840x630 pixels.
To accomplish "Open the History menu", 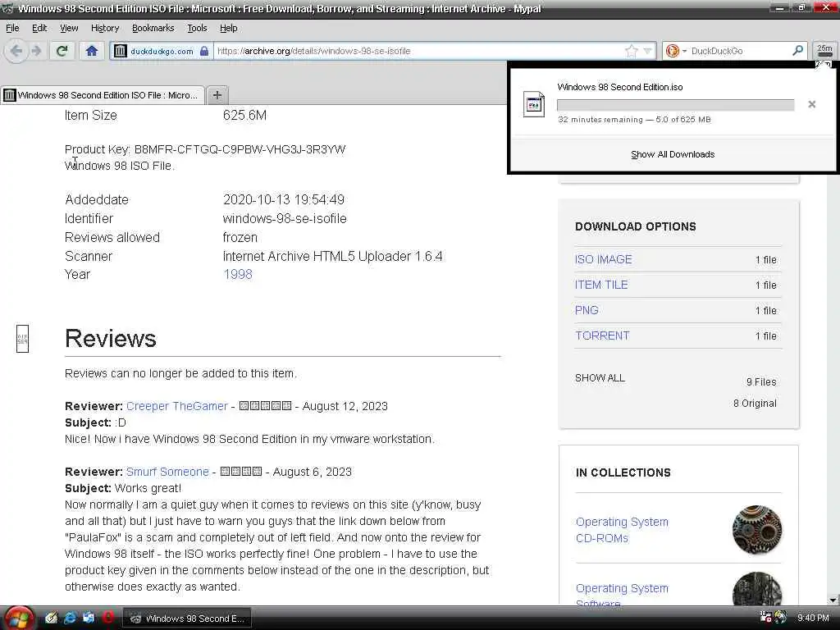I will (x=105, y=28).
